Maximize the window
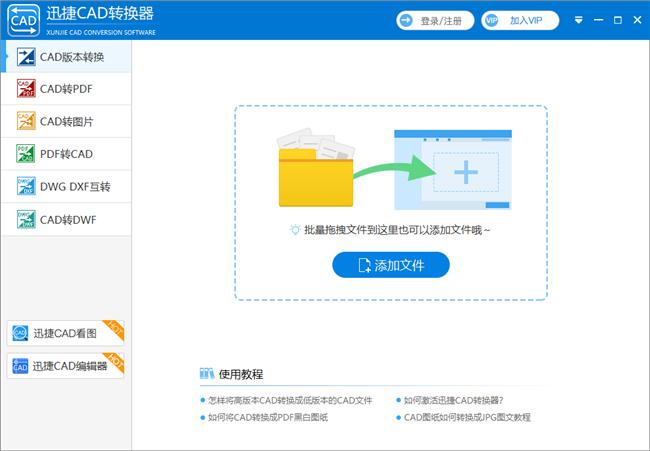 [x=618, y=20]
